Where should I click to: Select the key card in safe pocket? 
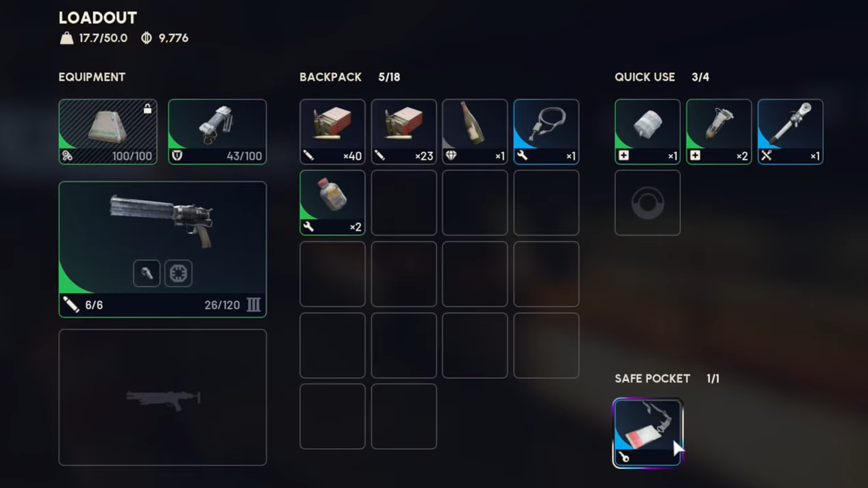pyautogui.click(x=647, y=433)
